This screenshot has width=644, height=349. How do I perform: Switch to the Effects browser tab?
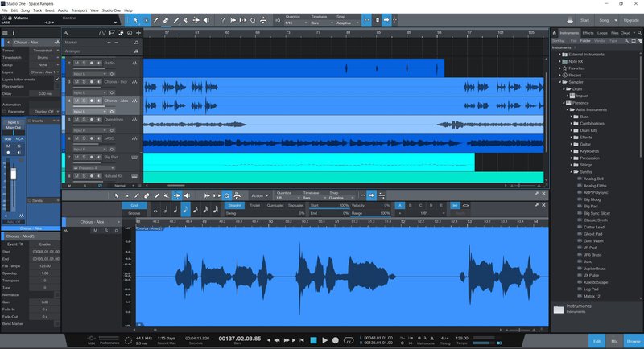point(588,33)
